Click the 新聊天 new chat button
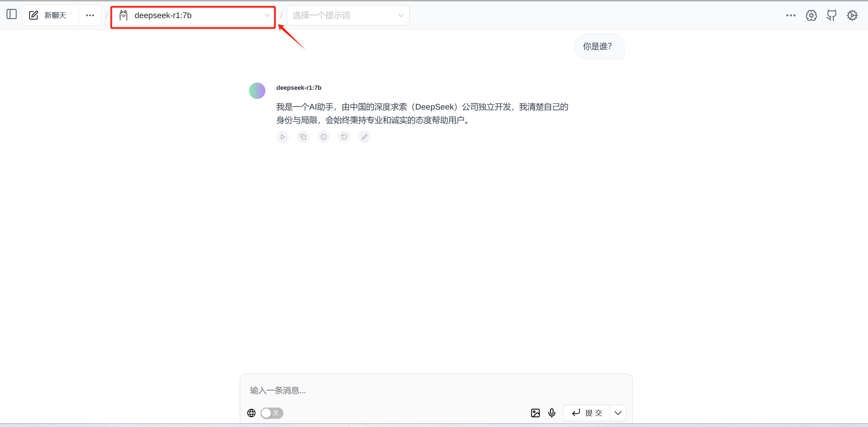The width and height of the screenshot is (868, 427). point(48,15)
